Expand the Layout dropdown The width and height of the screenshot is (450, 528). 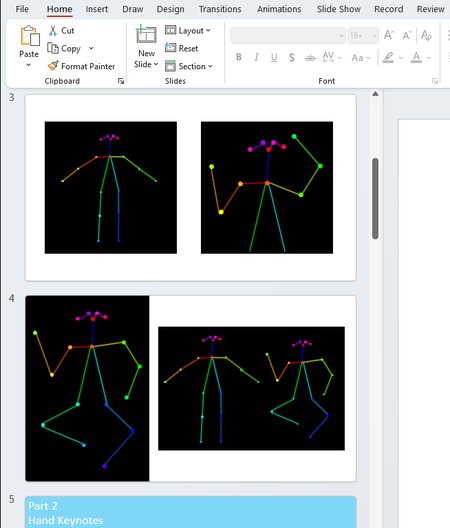[188, 30]
